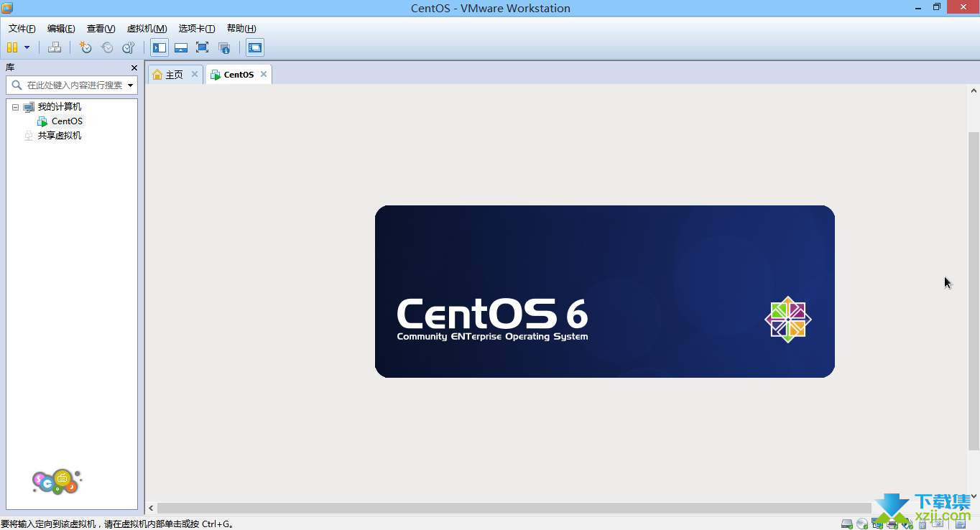Open the 虚拟机(M) menu
The height and width of the screenshot is (530, 980).
pyautogui.click(x=147, y=29)
